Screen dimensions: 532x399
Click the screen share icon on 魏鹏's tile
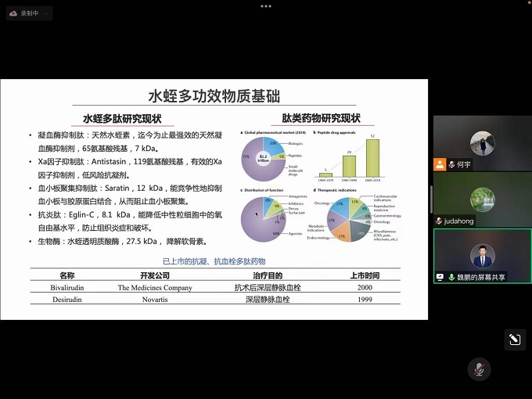tap(440, 277)
